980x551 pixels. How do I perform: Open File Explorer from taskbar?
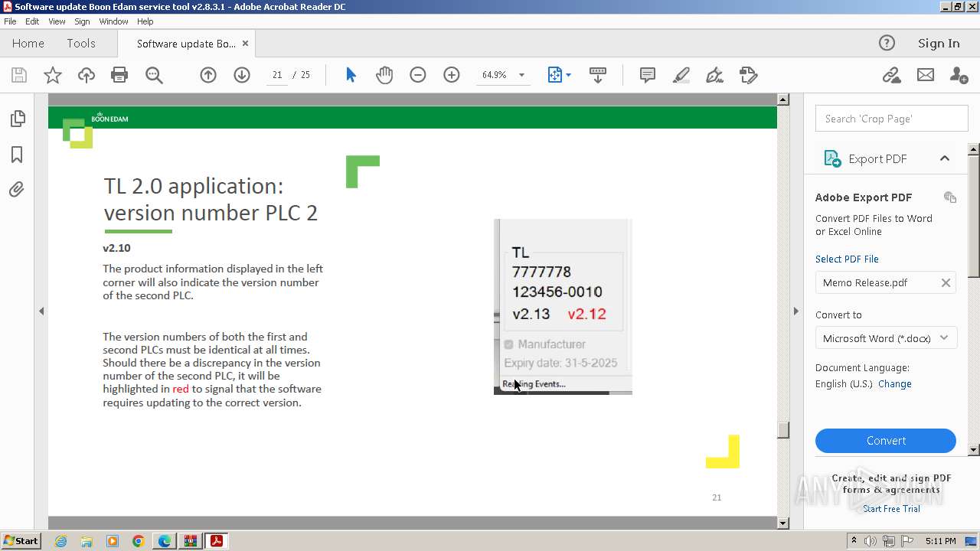point(87,541)
